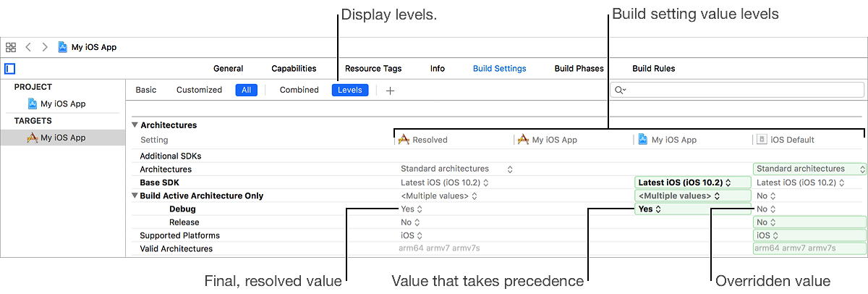Open project-level Debug Yes popup
This screenshot has height=294, width=868.
tap(692, 209)
